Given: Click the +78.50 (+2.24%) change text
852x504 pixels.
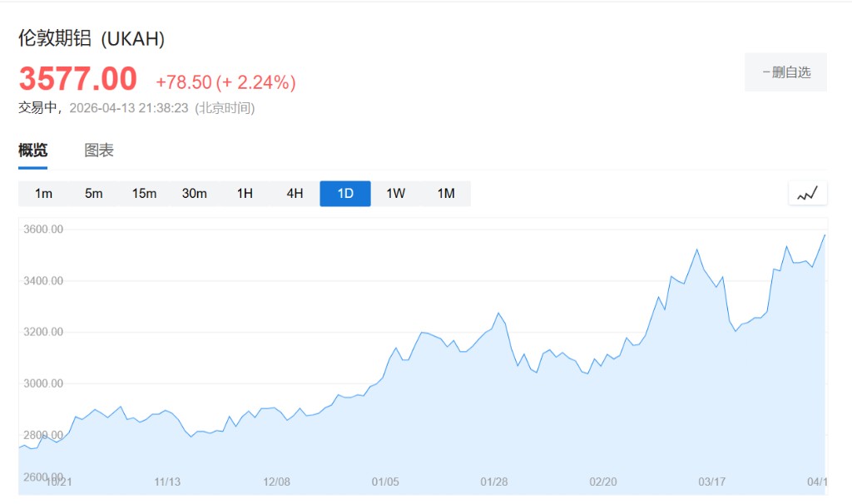Looking at the screenshot, I should pyautogui.click(x=225, y=82).
